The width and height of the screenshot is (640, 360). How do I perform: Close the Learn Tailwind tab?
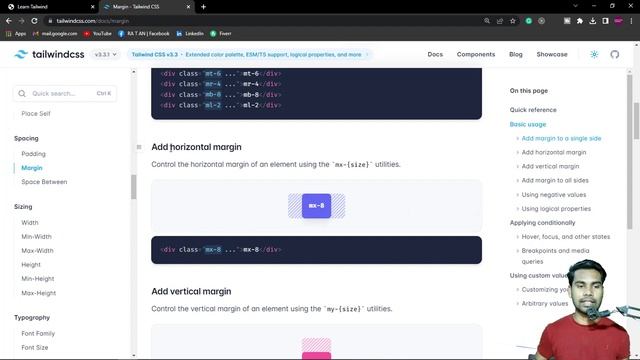pyautogui.click(x=93, y=7)
